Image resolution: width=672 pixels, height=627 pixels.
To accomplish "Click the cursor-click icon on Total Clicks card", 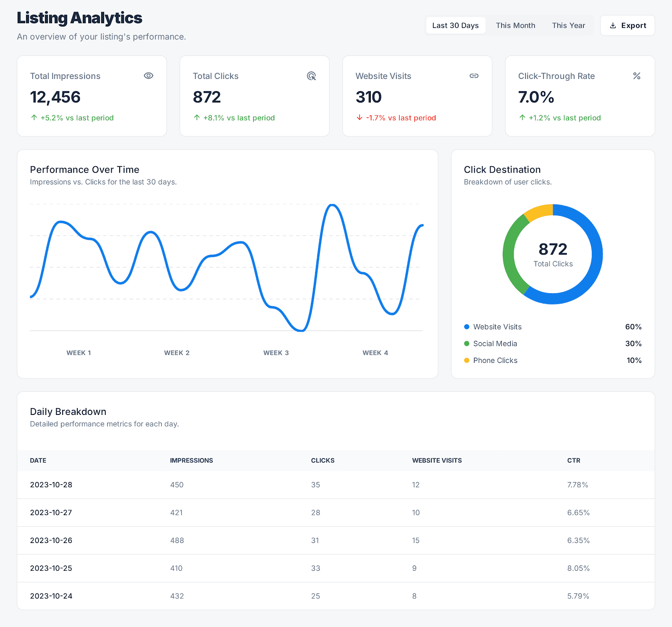I will point(311,76).
